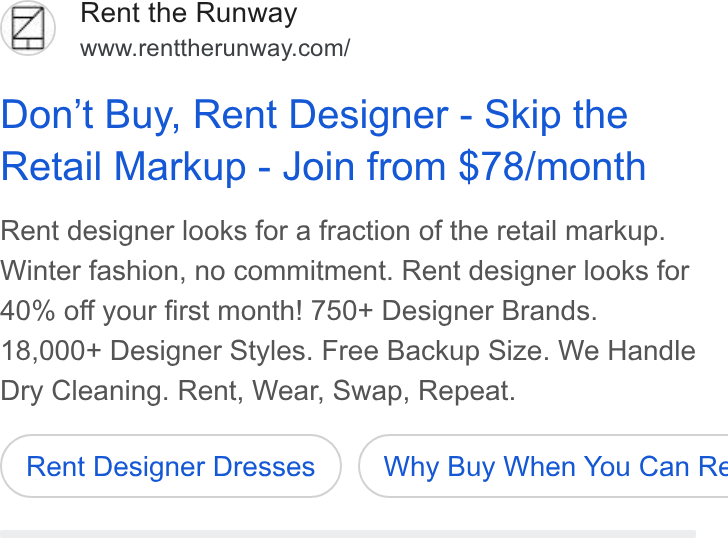Click the "Dry Cleaning" text
The image size is (728, 538).
(84, 391)
